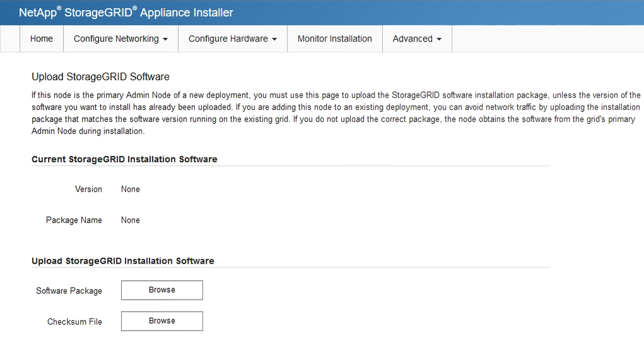Click the caret arrow beside Configure Networking
The image size is (644, 340).
(x=165, y=39)
